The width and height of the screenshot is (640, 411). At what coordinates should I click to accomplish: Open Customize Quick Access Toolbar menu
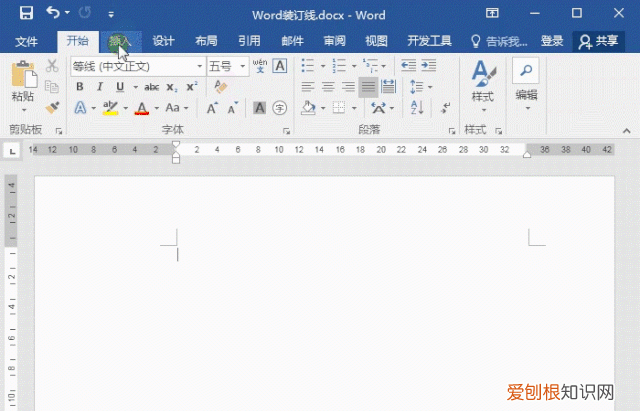[x=111, y=14]
